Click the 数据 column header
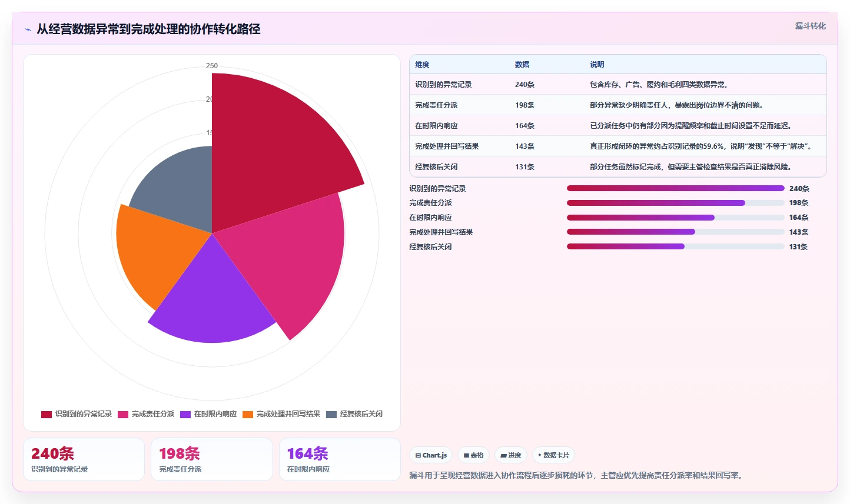 pos(522,65)
